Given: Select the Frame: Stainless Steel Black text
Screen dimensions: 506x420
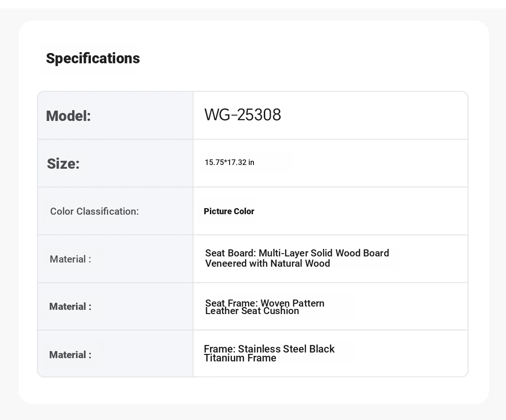Looking at the screenshot, I should pyautogui.click(x=269, y=349).
